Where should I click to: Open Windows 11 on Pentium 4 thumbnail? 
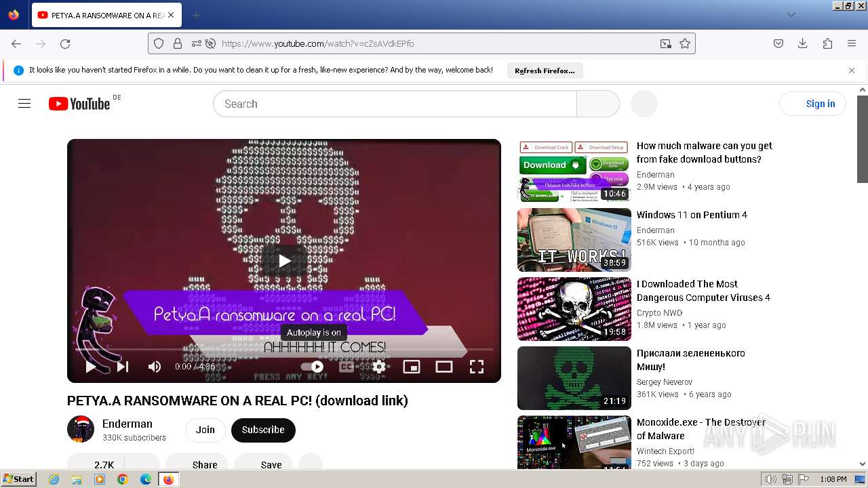coord(574,240)
